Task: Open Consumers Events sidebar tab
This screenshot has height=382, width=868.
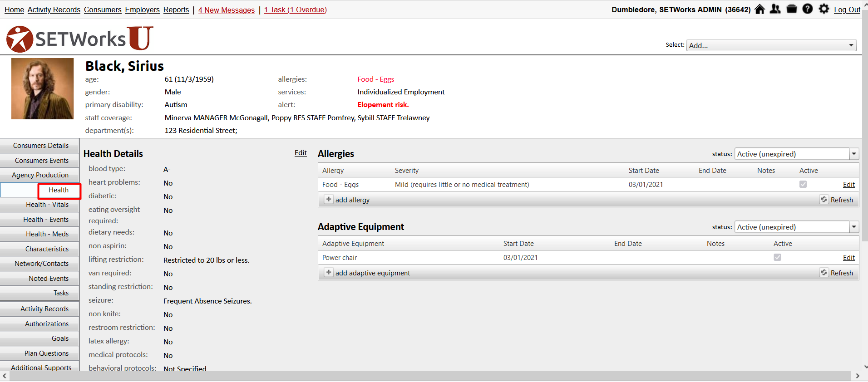Action: [39, 161]
